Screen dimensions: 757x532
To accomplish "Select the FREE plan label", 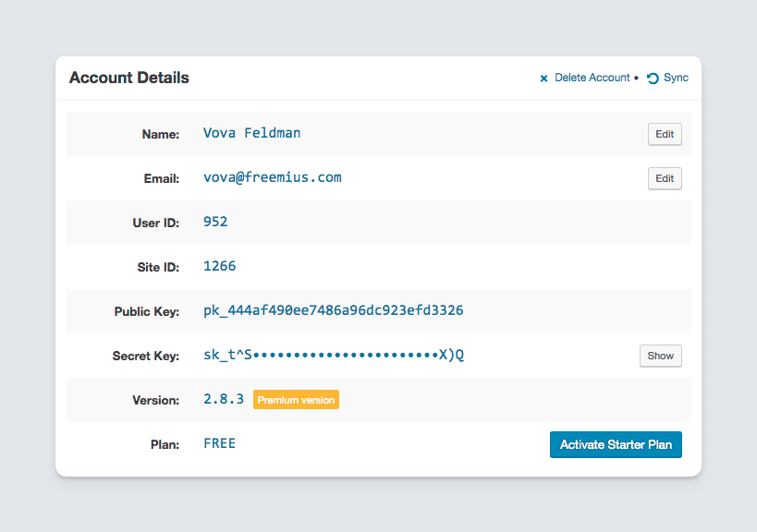I will [219, 443].
